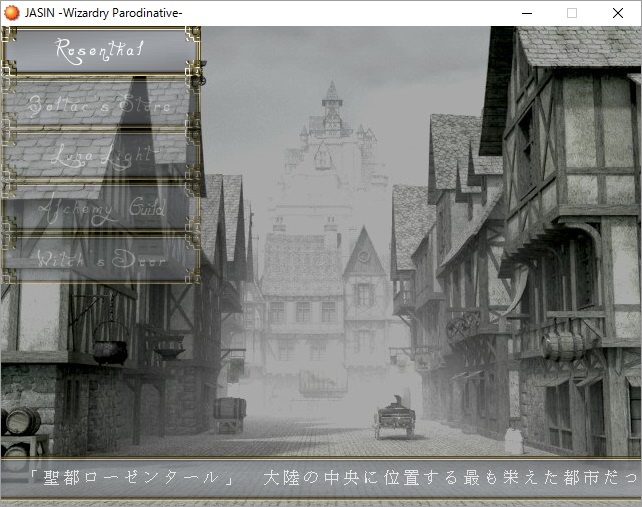Click the disabled maximize window button
642x507 pixels.
(x=572, y=13)
